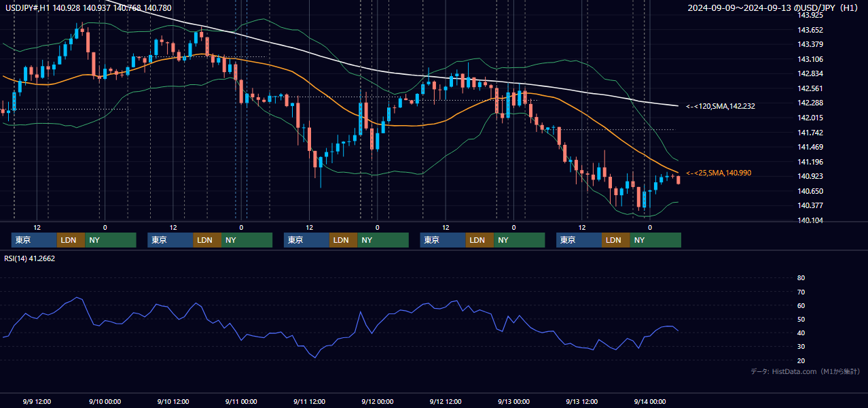Click price axis value 140.650
Screen dimensions: 868x408
click(811, 191)
